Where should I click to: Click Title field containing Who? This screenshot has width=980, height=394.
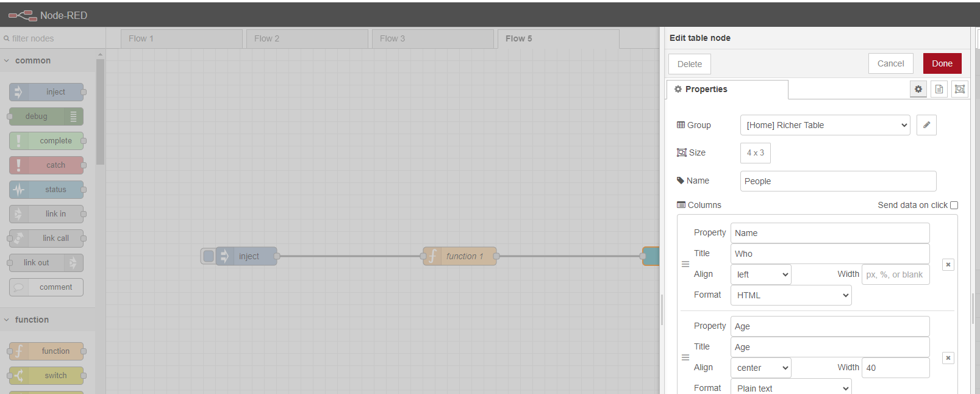pos(830,254)
